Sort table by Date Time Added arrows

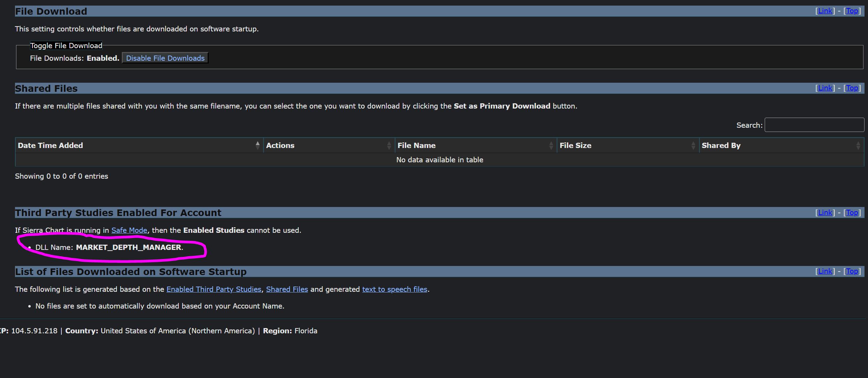[258, 145]
